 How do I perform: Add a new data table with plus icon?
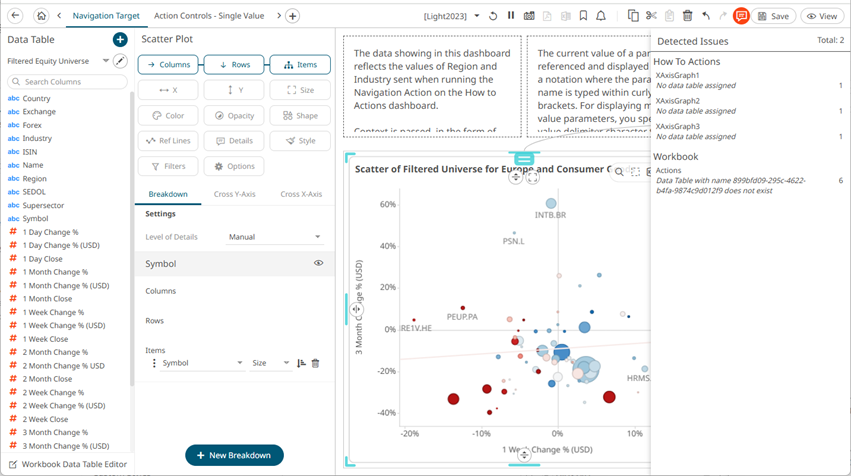120,39
